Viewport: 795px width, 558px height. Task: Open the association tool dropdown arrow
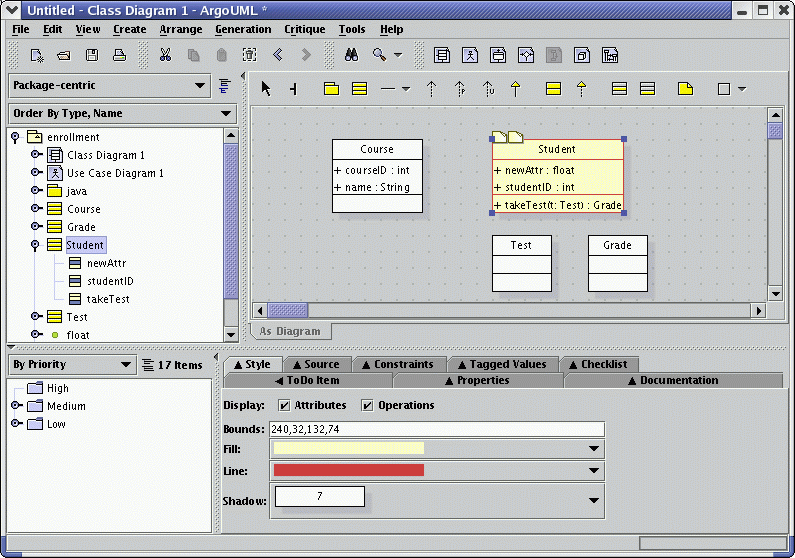coord(406,89)
